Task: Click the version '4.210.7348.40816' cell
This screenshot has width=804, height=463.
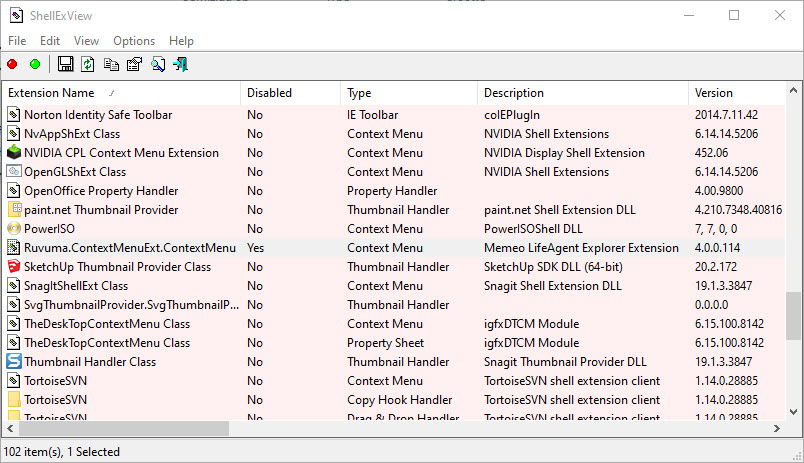Action: (x=738, y=210)
